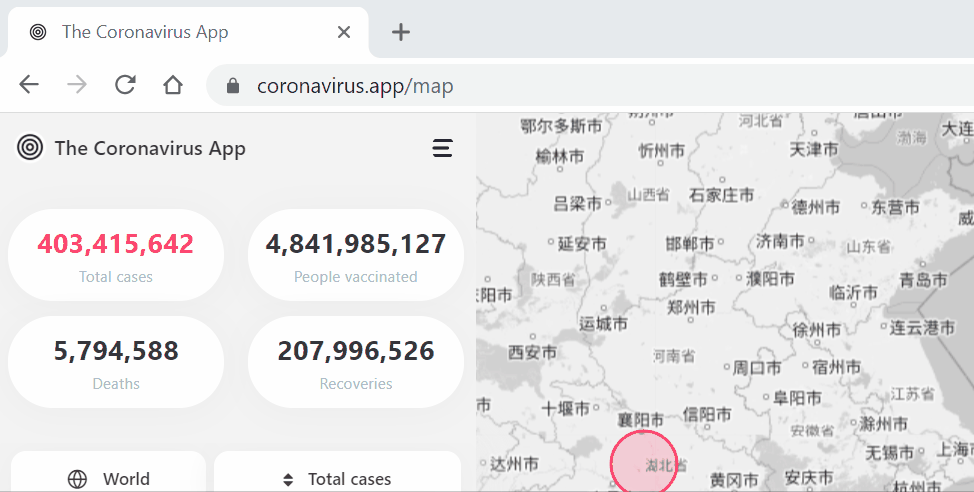Click 忻州市 label on the map
The width and height of the screenshot is (974, 492).
pos(662,150)
